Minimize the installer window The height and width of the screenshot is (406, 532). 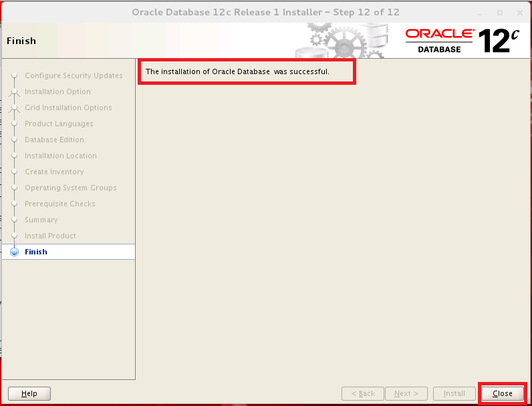[480, 13]
